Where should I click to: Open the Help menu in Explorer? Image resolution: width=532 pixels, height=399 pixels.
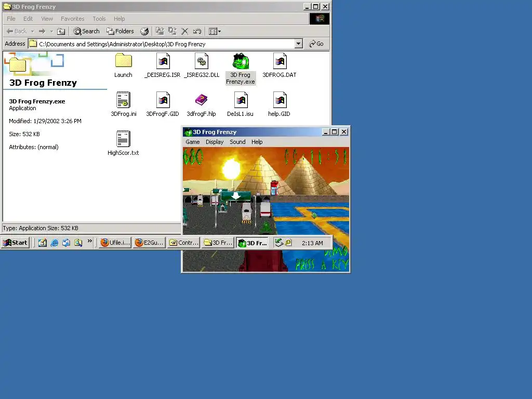(119, 19)
